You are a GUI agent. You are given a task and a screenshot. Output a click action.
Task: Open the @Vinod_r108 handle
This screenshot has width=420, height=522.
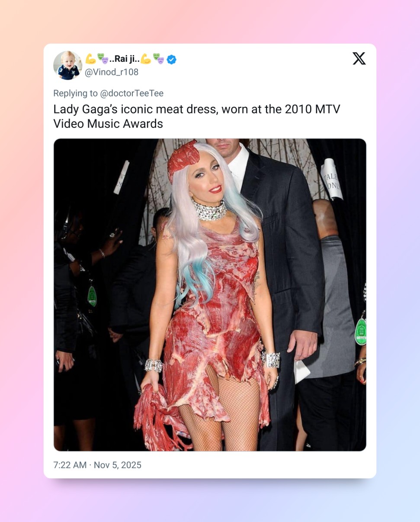[x=112, y=72]
